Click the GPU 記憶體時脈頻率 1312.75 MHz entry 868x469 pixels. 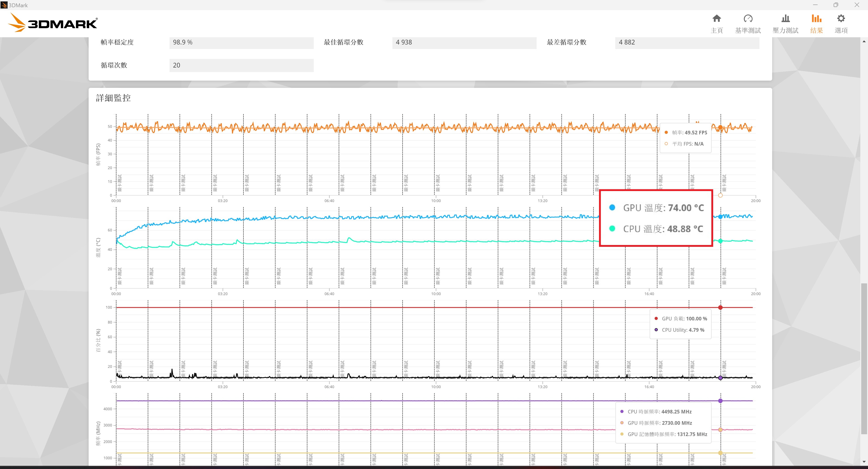pos(663,434)
